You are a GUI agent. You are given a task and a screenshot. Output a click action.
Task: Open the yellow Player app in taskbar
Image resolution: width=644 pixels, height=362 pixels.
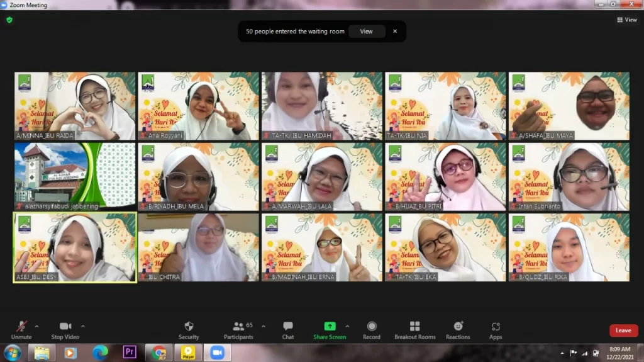(188, 353)
